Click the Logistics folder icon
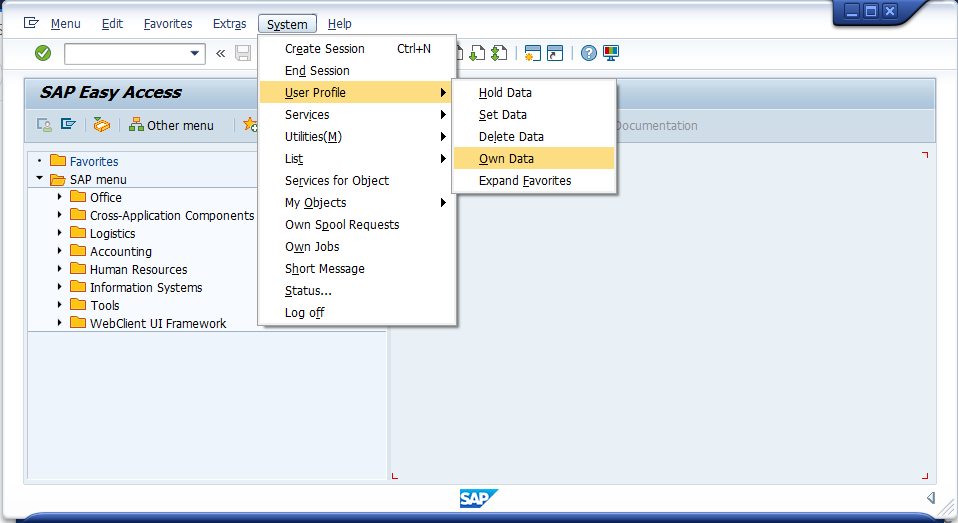The width and height of the screenshot is (958, 523). [x=78, y=233]
